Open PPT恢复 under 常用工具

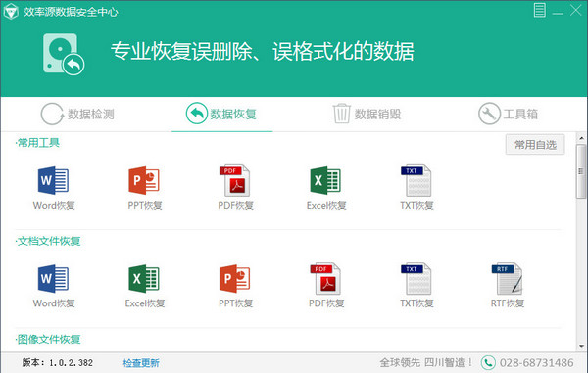(x=144, y=187)
